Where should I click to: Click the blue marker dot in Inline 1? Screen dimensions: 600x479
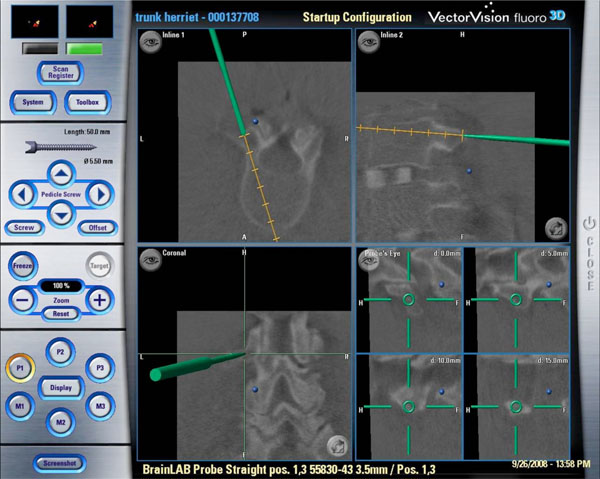tap(256, 122)
